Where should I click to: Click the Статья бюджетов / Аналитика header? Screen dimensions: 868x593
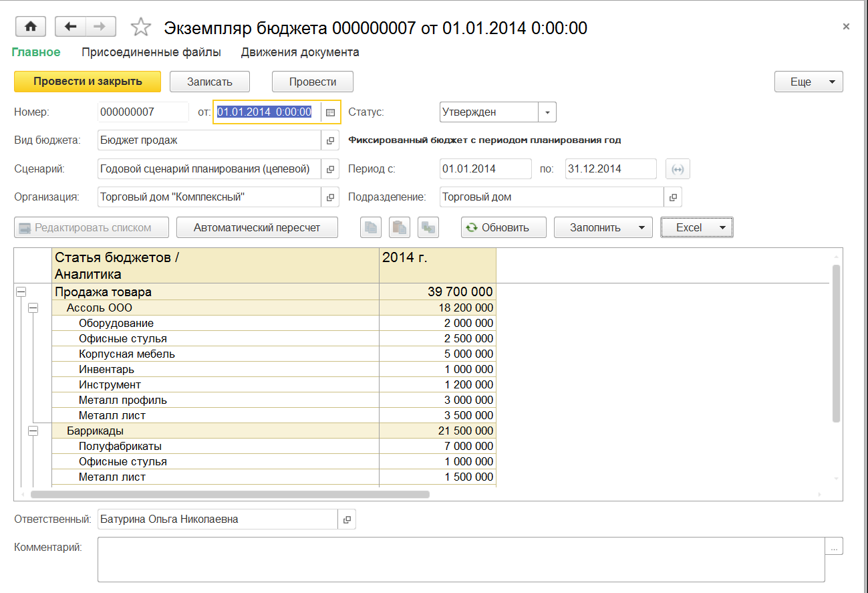pos(215,265)
